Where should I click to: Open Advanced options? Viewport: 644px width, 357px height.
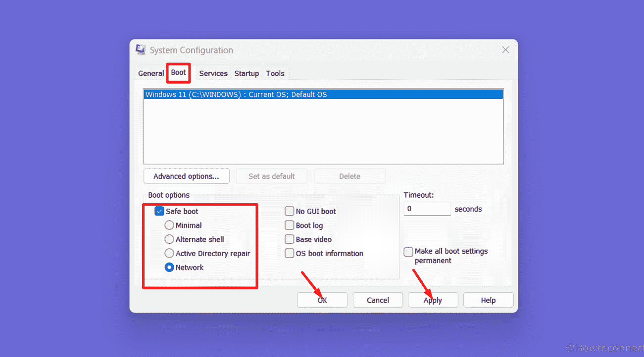click(187, 176)
